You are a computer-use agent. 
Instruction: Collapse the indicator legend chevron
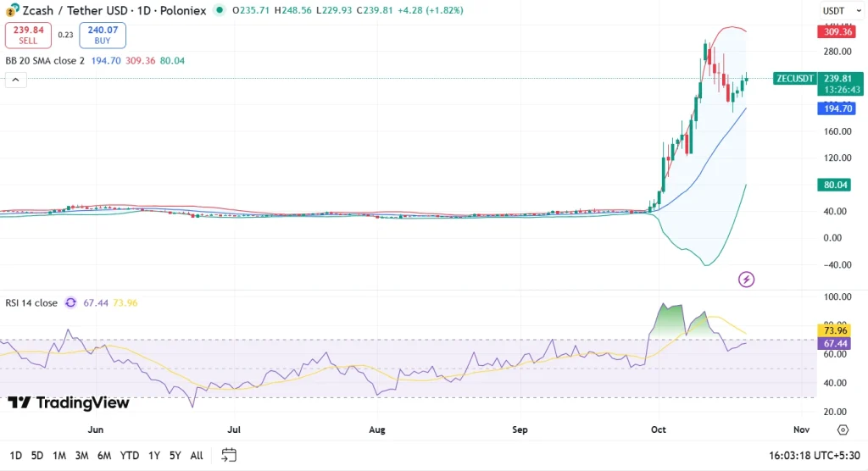click(x=15, y=80)
